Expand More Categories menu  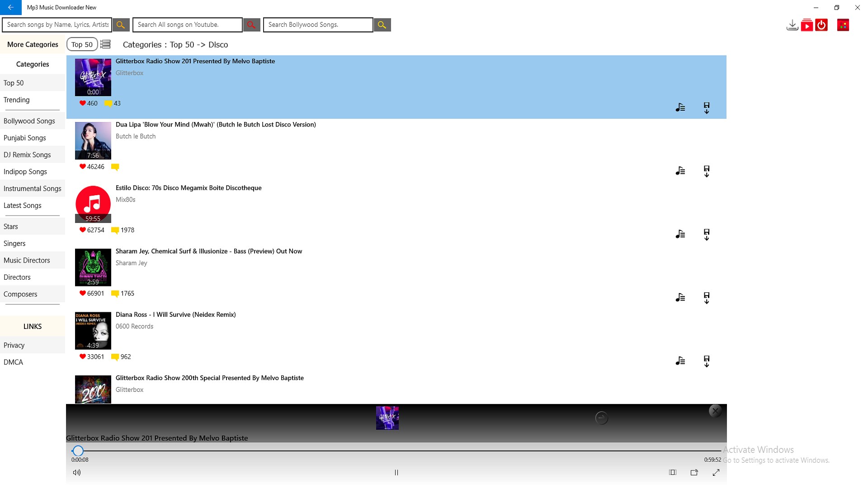point(33,44)
